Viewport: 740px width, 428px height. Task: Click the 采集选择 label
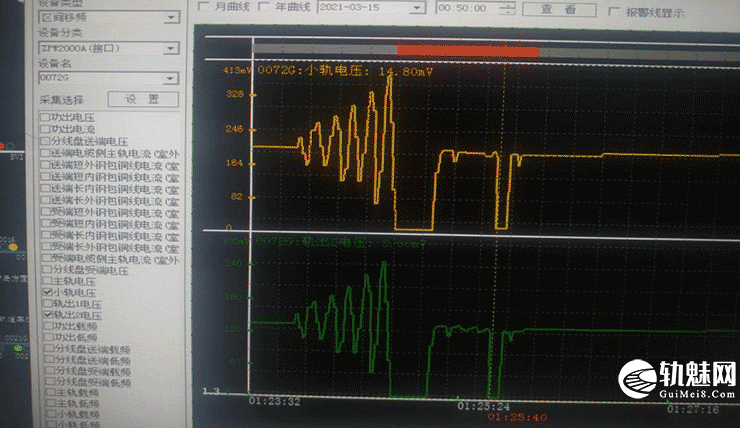click(x=61, y=100)
